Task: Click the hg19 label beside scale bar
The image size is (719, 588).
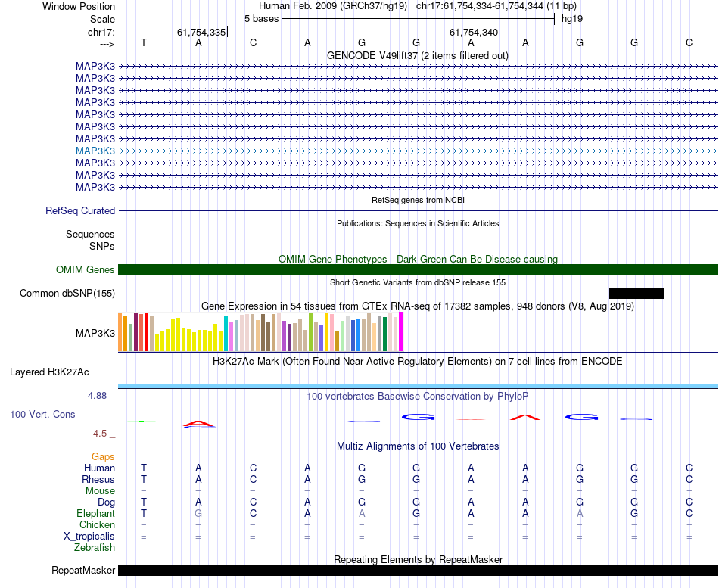Action: click(x=572, y=19)
